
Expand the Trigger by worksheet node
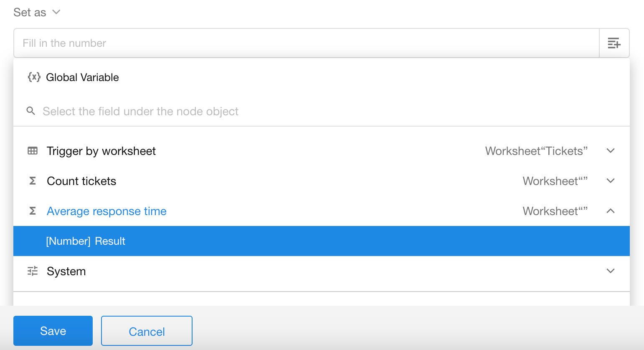click(x=610, y=151)
